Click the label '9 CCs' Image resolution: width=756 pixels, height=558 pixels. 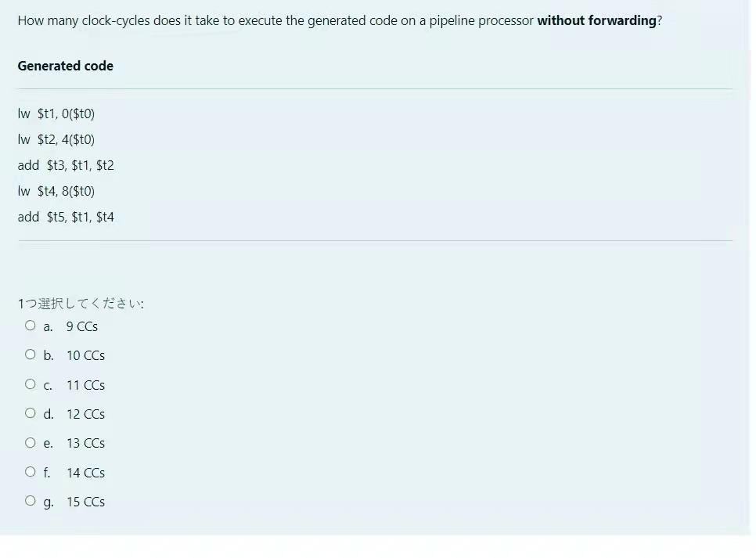tap(81, 326)
